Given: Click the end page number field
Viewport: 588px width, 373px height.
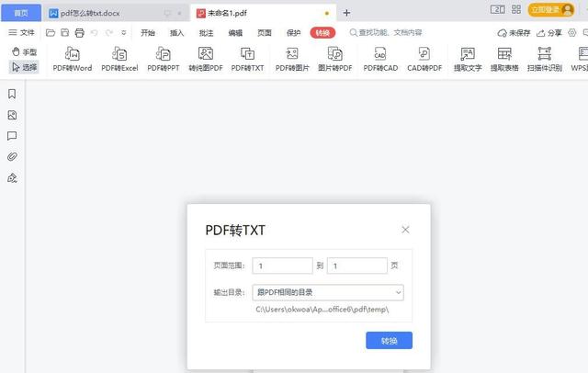Looking at the screenshot, I should click(x=357, y=266).
